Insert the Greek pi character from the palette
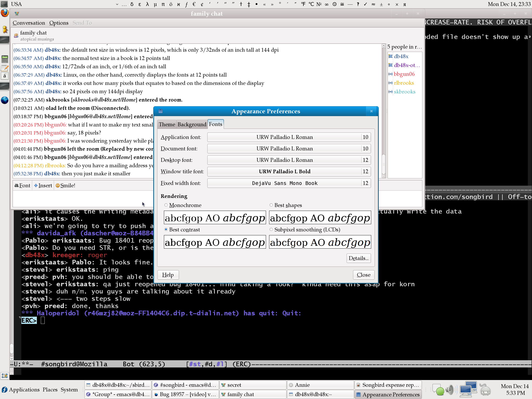The width and height of the screenshot is (532, 399). pyautogui.click(x=163, y=4)
